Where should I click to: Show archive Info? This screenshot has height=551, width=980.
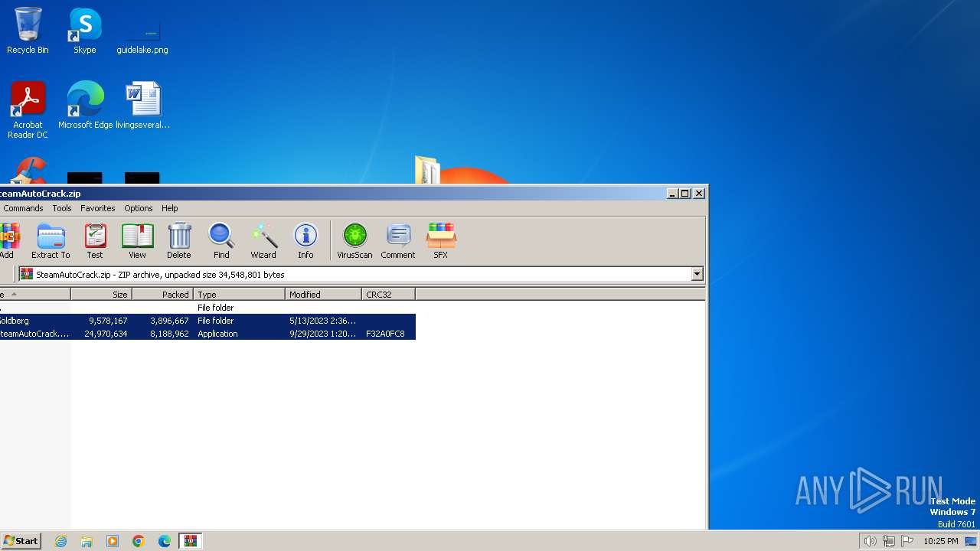coord(305,241)
